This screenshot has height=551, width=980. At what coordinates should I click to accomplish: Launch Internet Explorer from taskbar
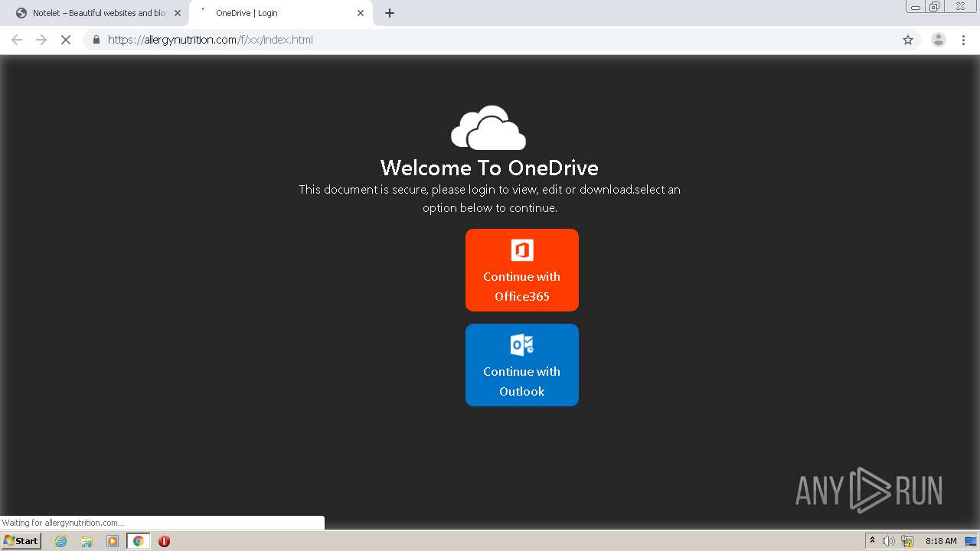61,541
